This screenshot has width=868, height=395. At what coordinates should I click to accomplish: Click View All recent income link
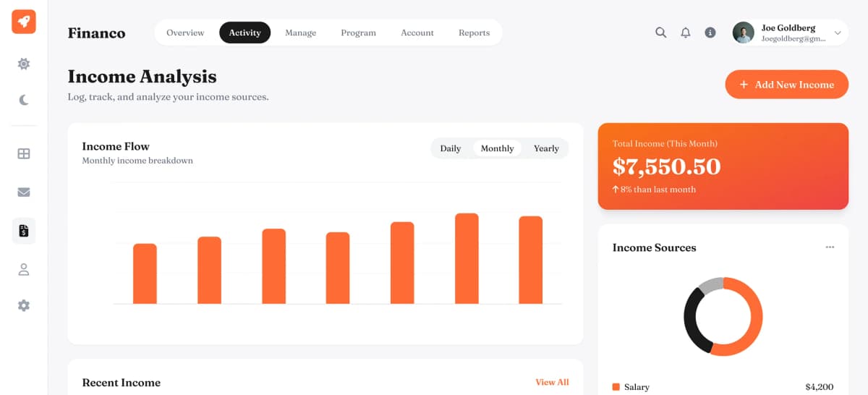[x=552, y=382]
